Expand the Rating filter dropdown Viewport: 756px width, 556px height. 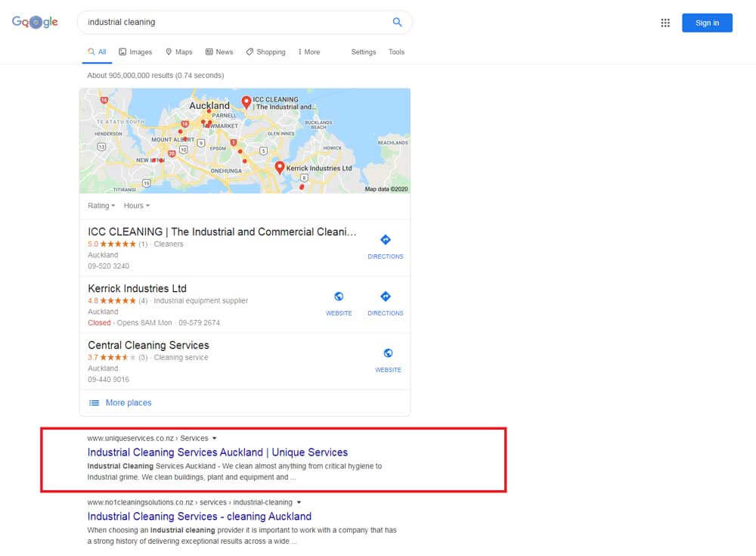pos(101,206)
